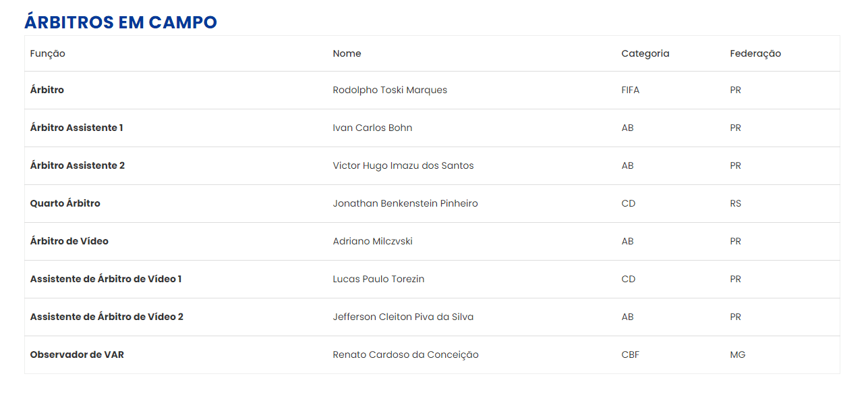Image resolution: width=868 pixels, height=395 pixels.
Task: Click the Quarto Árbitro row label
Action: pos(65,203)
